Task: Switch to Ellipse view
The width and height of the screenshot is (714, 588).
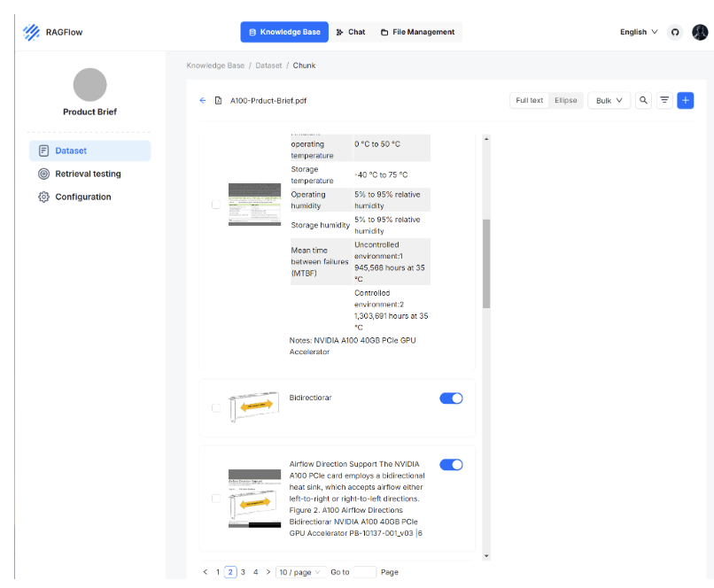Action: pos(565,101)
